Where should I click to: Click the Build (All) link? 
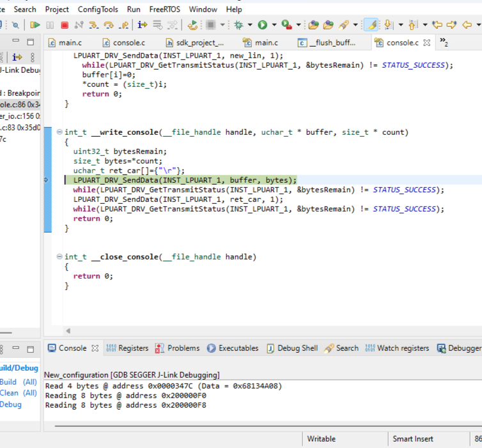coord(19,382)
